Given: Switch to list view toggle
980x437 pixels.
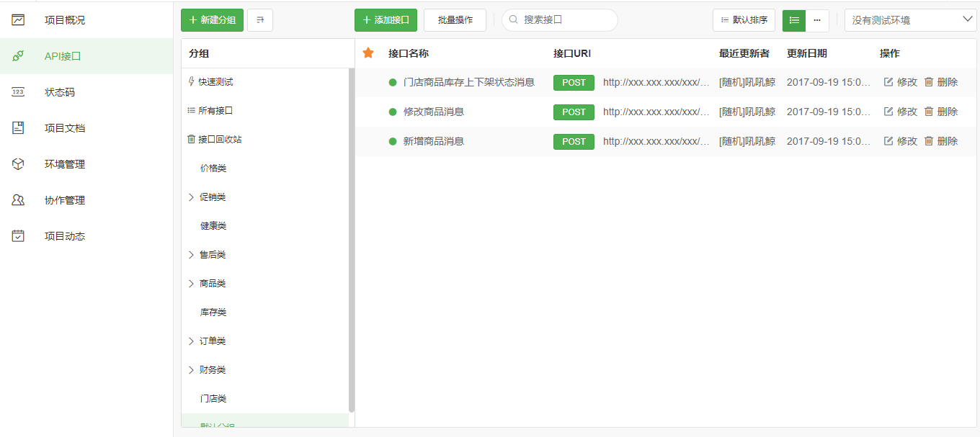Looking at the screenshot, I should point(794,20).
